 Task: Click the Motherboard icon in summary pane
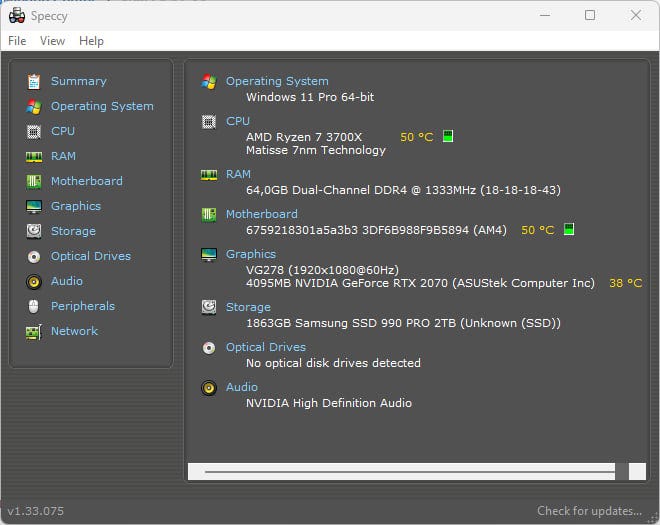(x=209, y=215)
